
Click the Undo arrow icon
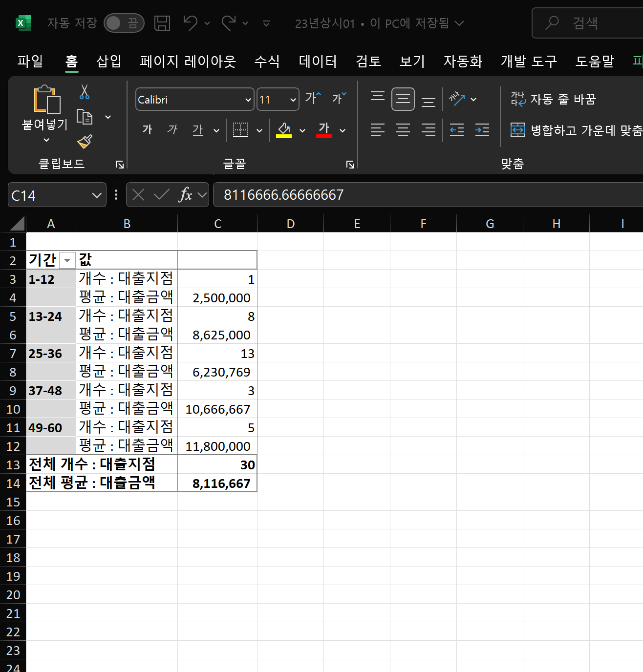(x=190, y=23)
